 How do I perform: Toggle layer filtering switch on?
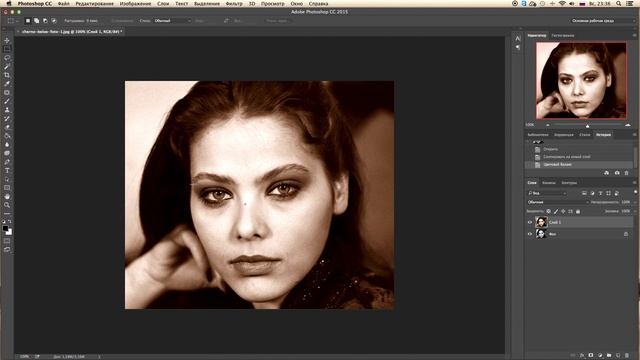(x=636, y=192)
